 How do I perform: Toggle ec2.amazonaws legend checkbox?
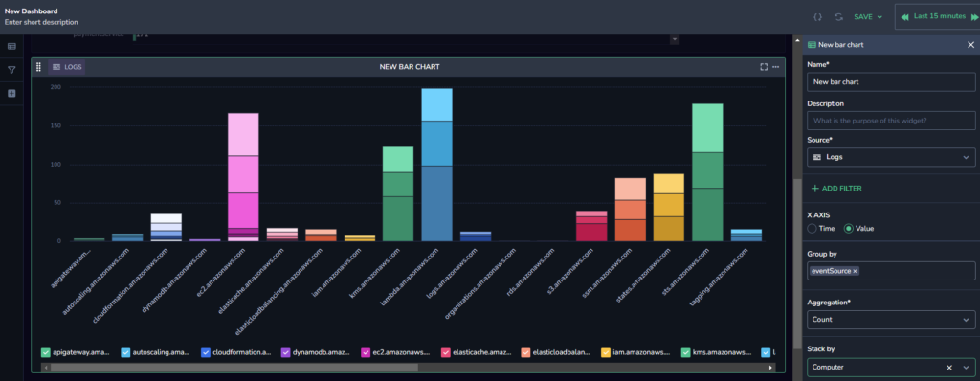tap(366, 352)
